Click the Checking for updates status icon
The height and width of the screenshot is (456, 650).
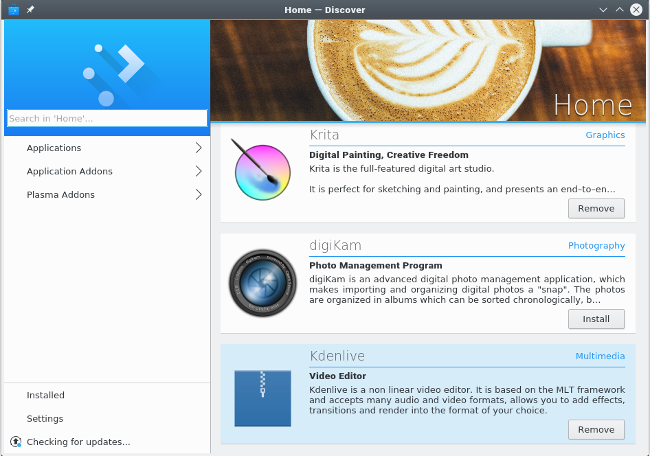coord(15,441)
